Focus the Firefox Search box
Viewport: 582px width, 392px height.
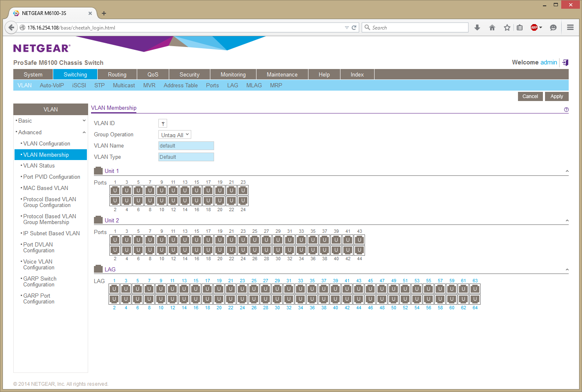415,27
